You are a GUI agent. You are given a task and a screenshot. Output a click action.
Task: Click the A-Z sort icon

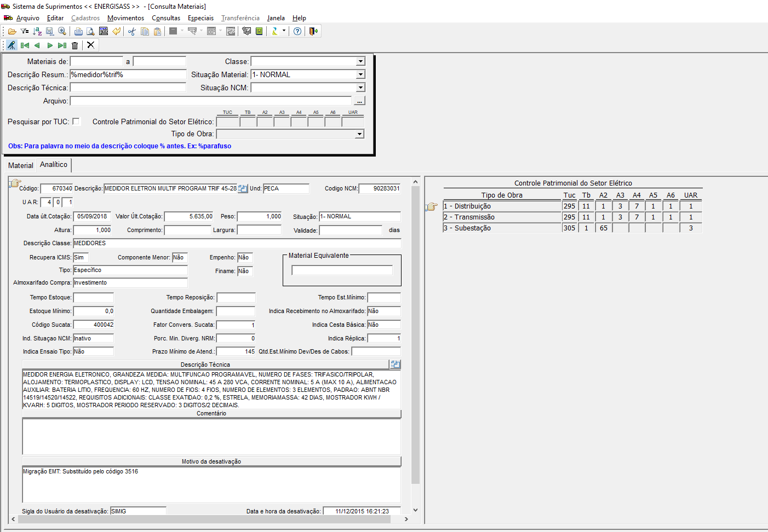tap(37, 31)
